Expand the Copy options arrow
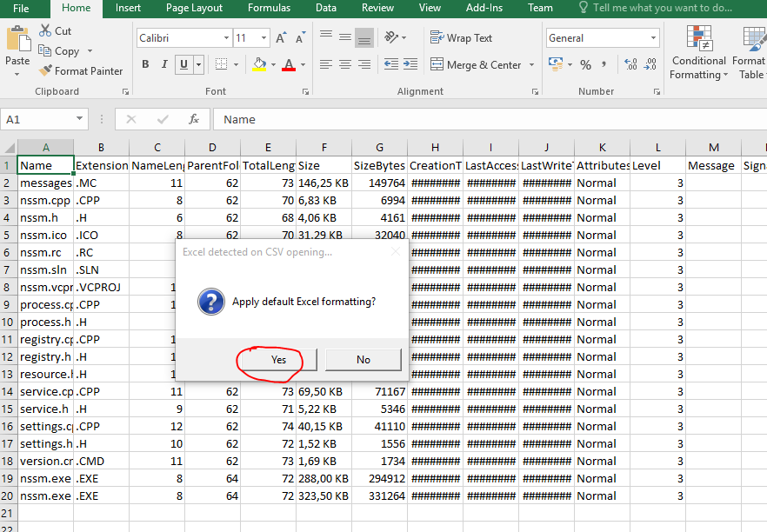This screenshot has width=767, height=532. coord(90,50)
